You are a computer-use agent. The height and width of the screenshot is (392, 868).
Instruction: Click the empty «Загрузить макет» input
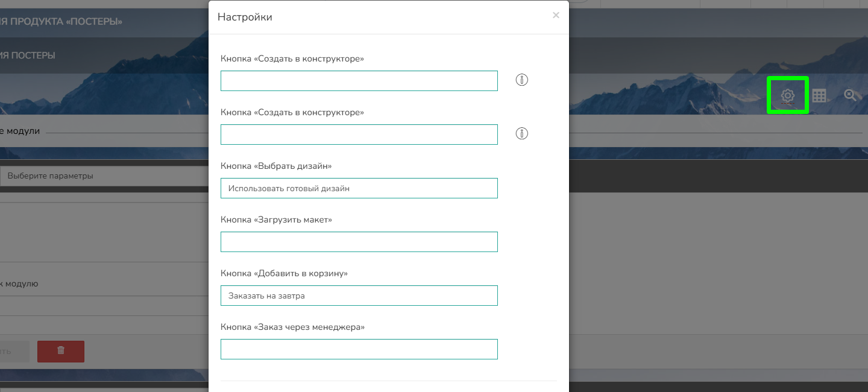coord(359,242)
